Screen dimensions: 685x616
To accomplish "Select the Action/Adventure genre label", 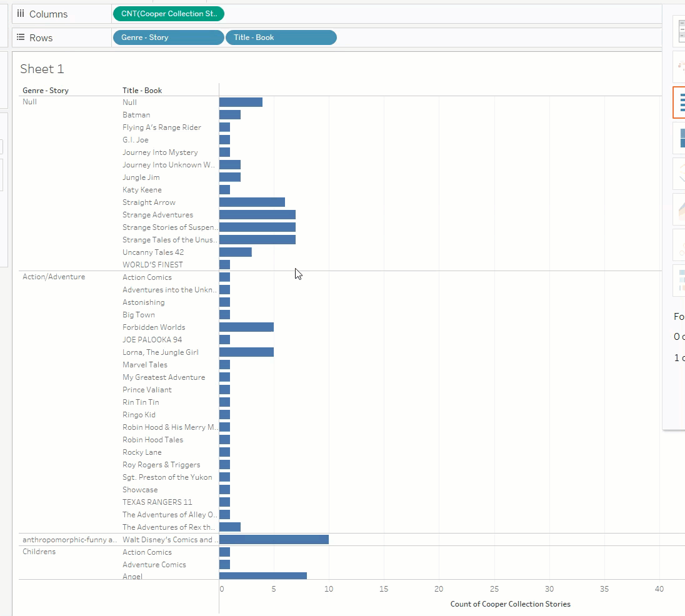I will 54,277.
